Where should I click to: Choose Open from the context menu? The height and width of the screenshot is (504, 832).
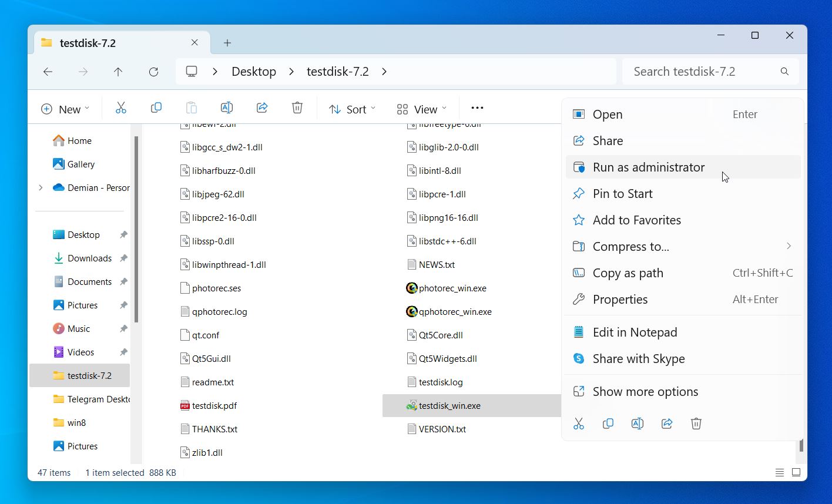[x=683, y=115]
